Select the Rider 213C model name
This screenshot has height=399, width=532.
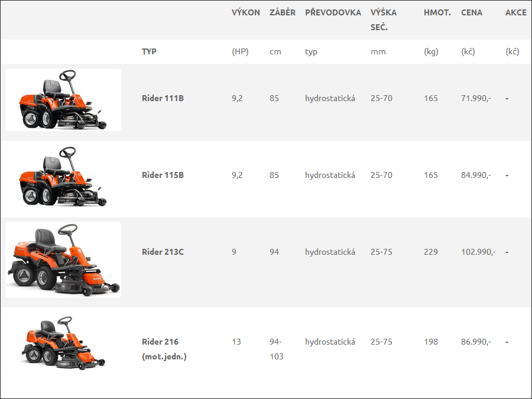(163, 252)
